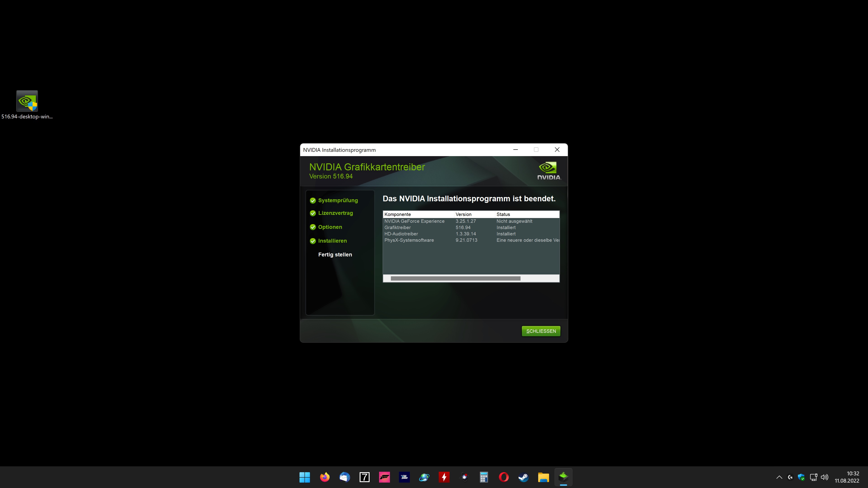Click the green check beside Optionen
The height and width of the screenshot is (488, 868).
pos(313,227)
